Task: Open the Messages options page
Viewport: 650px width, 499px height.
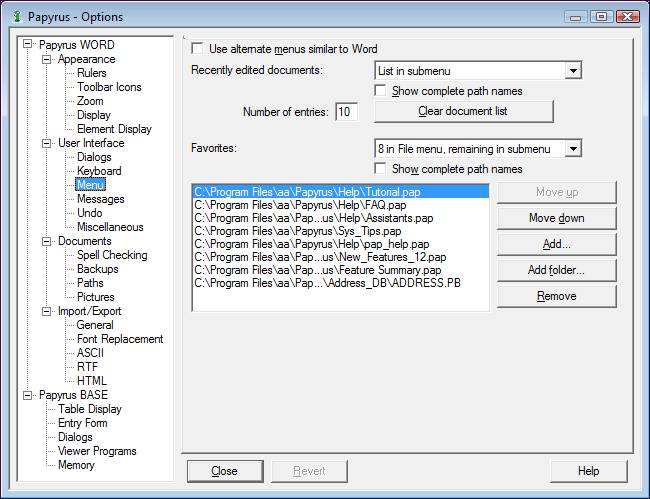Action: (101, 199)
